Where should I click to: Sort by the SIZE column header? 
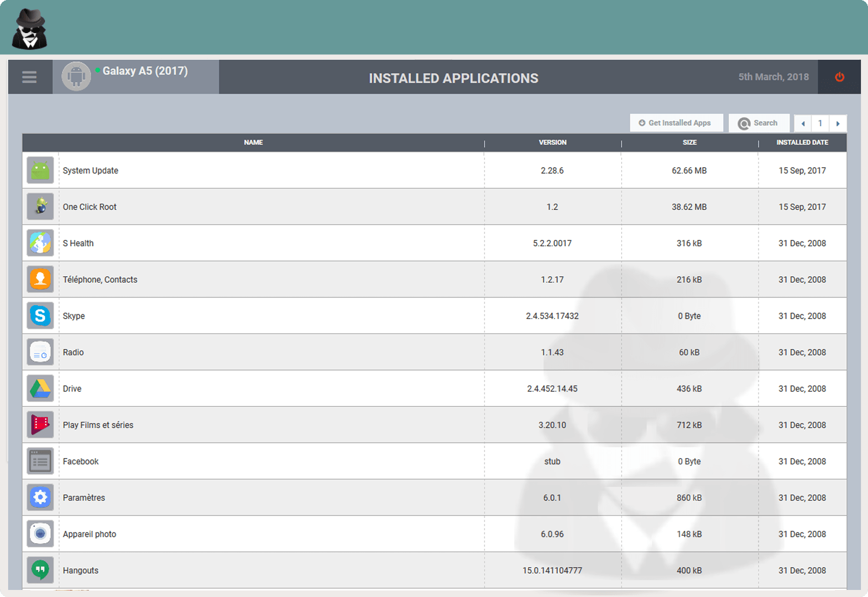pyautogui.click(x=690, y=143)
